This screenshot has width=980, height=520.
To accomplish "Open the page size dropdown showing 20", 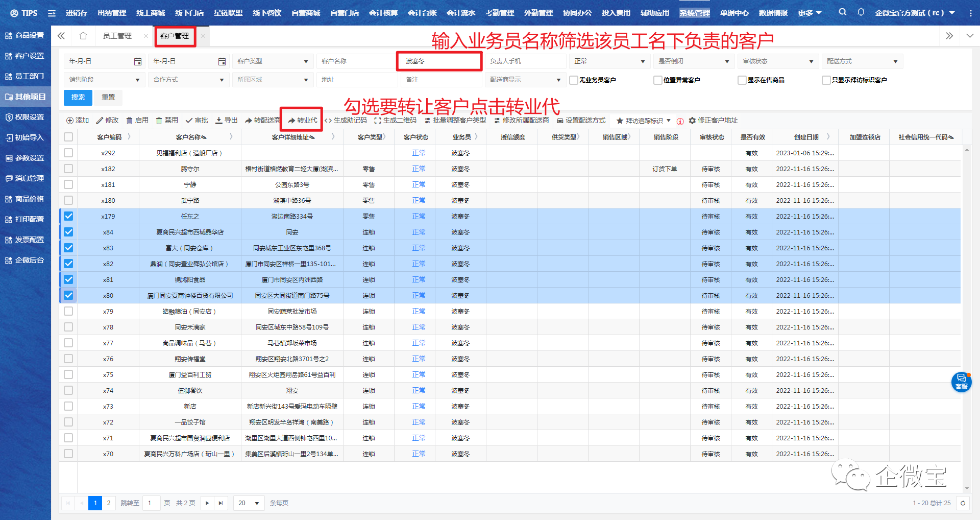I will (x=249, y=503).
